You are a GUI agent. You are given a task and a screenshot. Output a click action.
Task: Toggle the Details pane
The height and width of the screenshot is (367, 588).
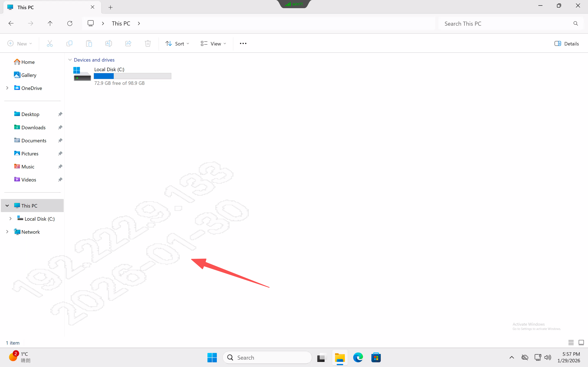(x=566, y=44)
